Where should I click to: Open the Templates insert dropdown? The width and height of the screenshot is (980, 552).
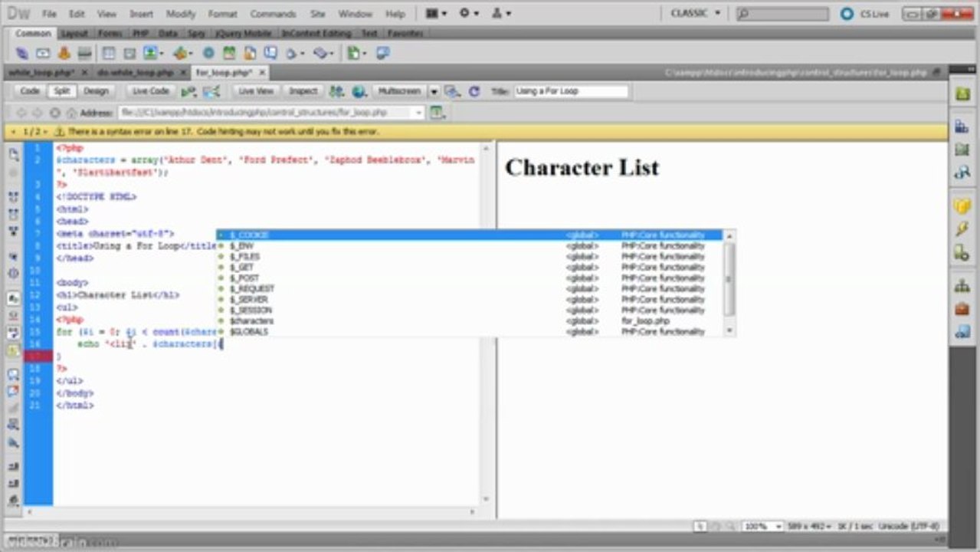[x=356, y=53]
